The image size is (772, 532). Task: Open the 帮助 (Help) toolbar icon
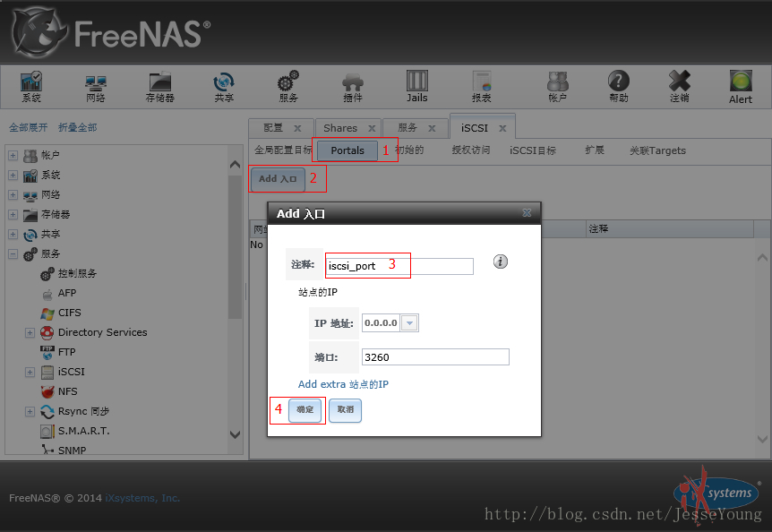[618, 87]
